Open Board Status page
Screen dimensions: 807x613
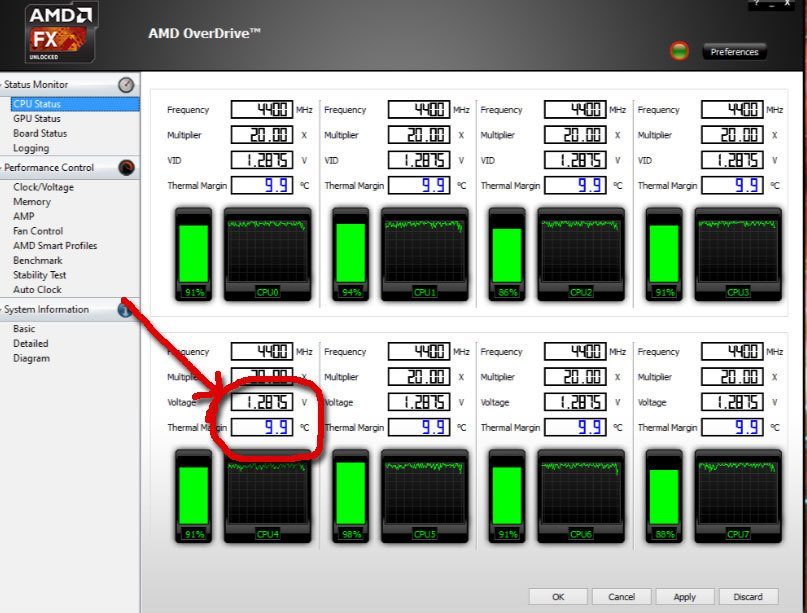(40, 133)
